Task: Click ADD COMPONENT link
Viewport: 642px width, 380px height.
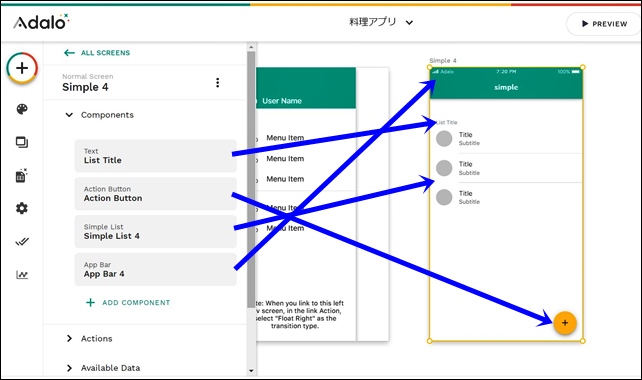Action: point(128,303)
